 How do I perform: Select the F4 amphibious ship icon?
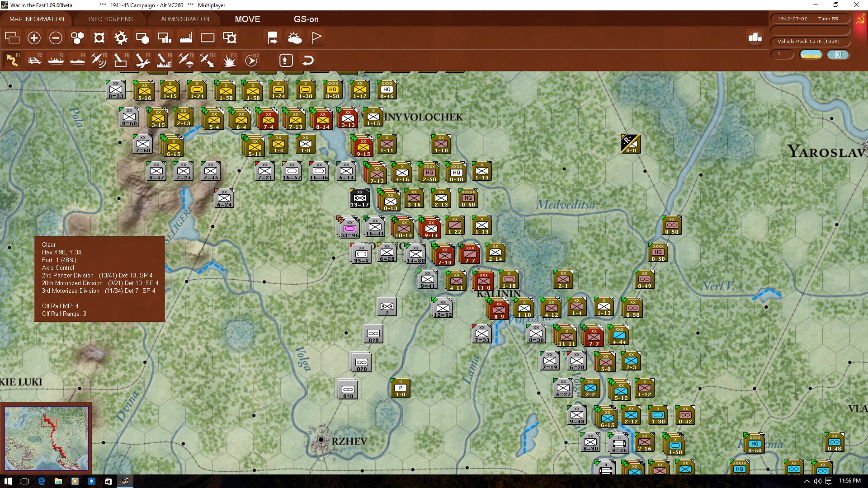coord(78,60)
